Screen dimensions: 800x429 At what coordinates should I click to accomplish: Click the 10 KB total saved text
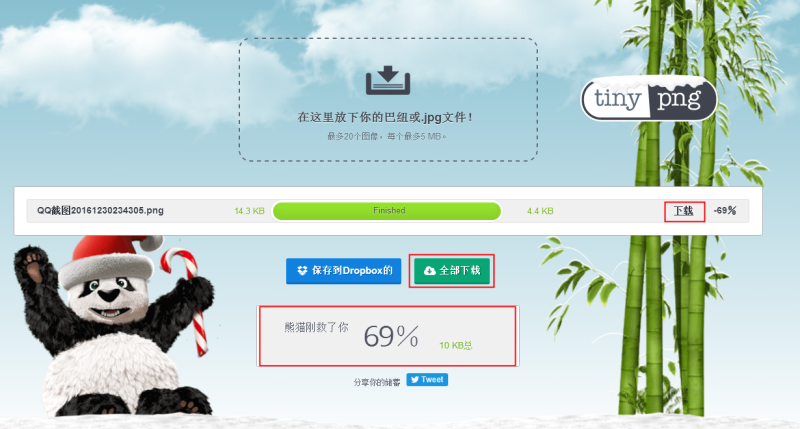click(456, 345)
